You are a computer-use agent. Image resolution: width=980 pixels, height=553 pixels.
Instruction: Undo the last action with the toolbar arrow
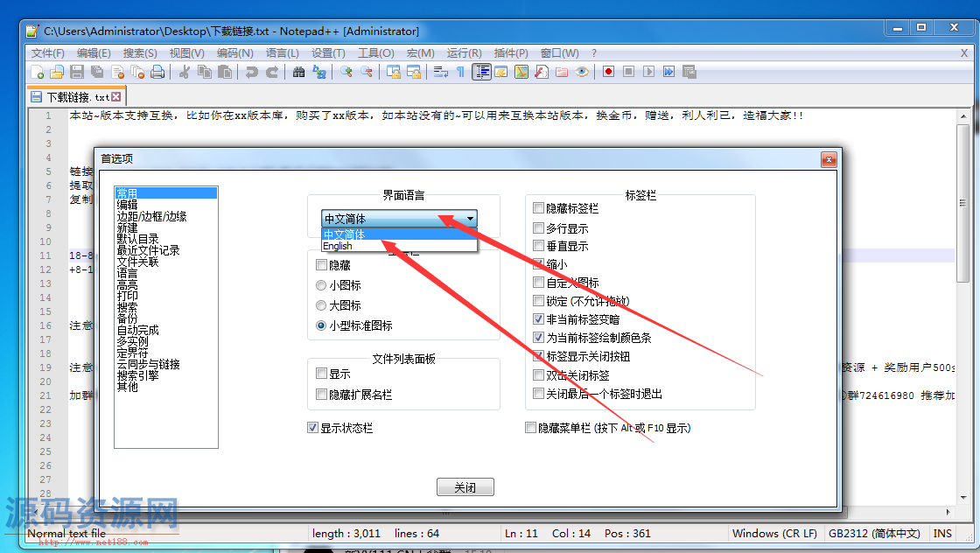(x=251, y=72)
